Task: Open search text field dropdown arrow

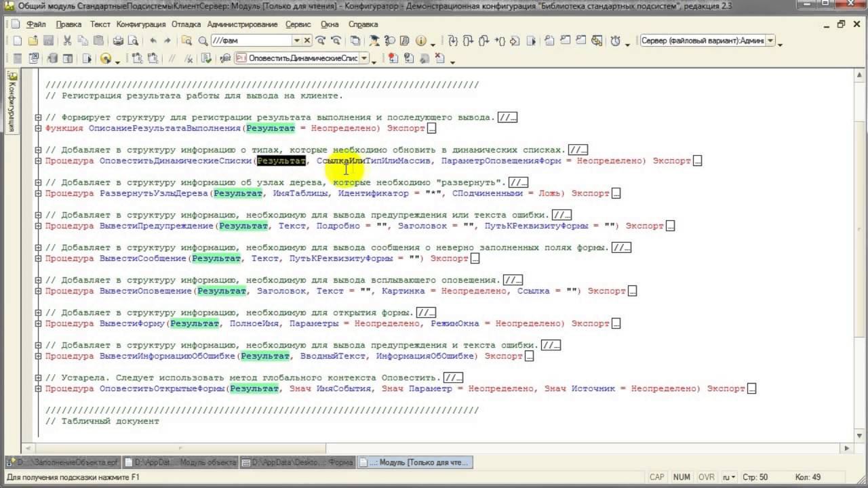Action: 296,41
